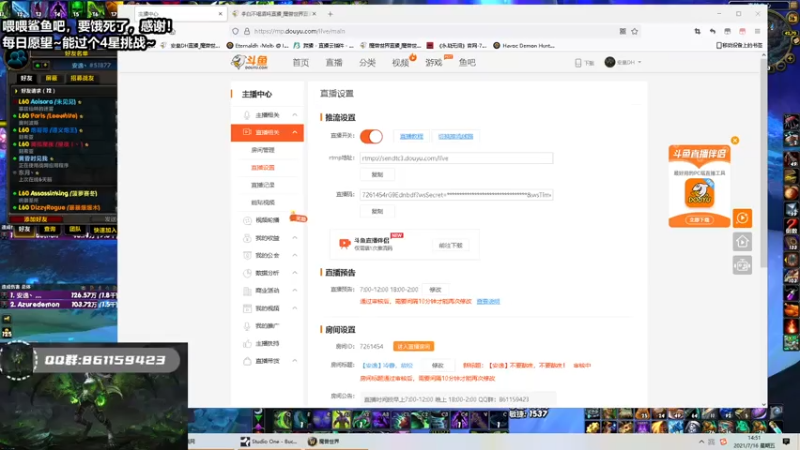Click the thumbs-up icon in the sidebar
Screen dimensions: 800x450
[247, 343]
